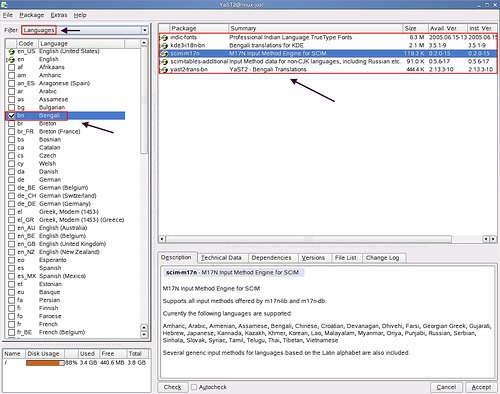Click the package list horizontal scrollbar
The image size is (500, 394).
[x=308, y=239]
